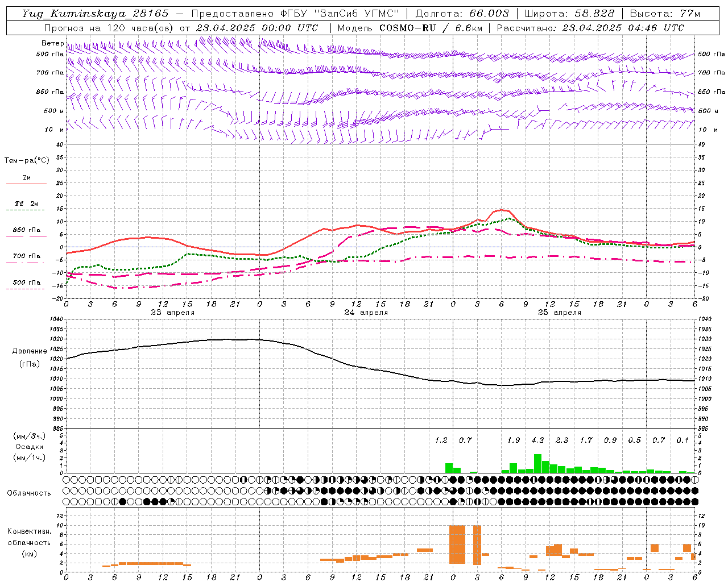Click the "Осадки" precipitation label
The width and height of the screenshot is (728, 582).
pos(29,447)
